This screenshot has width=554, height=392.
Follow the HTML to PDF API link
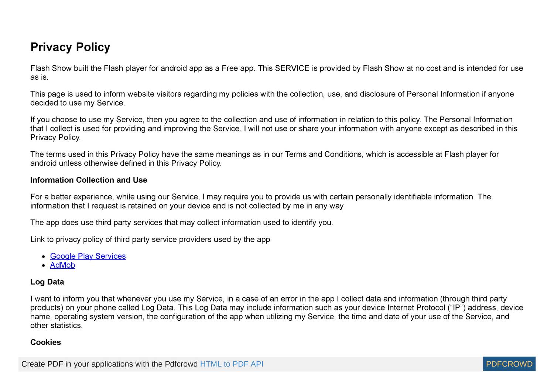click(232, 364)
